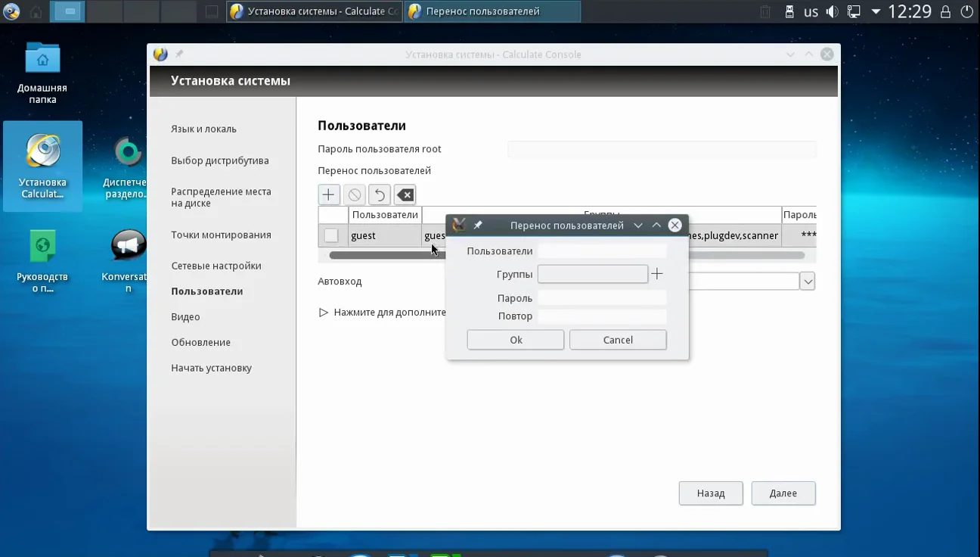Open the removable device notifier icon

pyautogui.click(x=789, y=12)
